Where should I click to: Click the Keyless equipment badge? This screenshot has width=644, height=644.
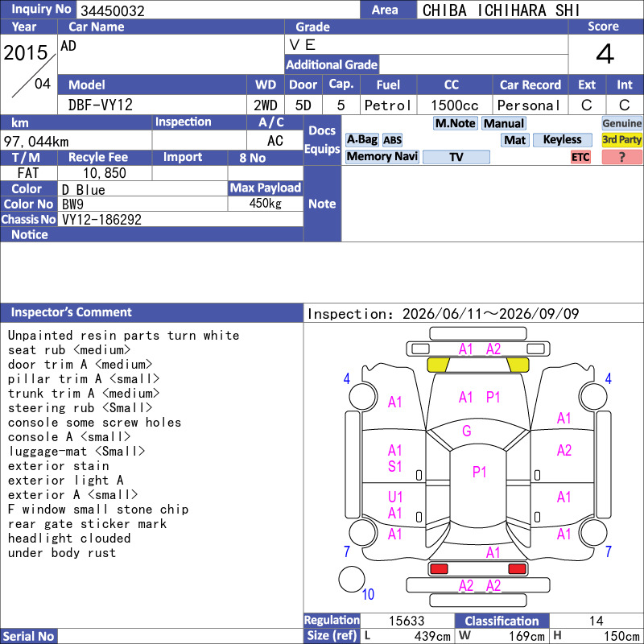click(562, 139)
